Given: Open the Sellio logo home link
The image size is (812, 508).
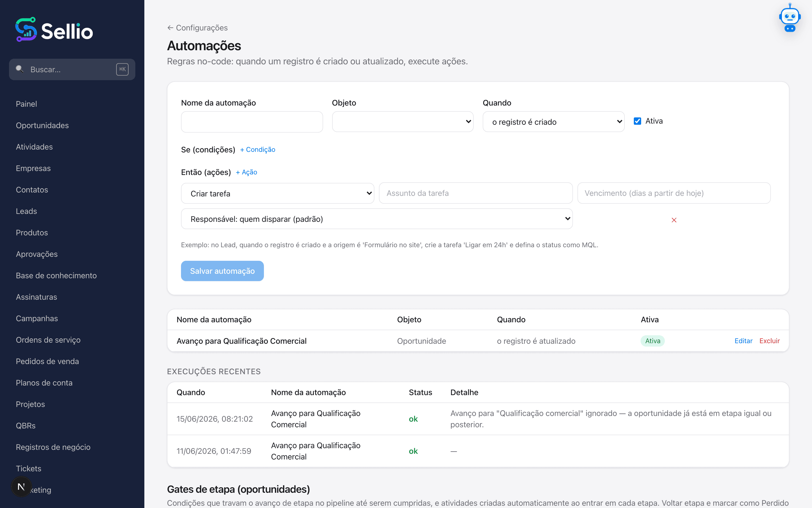Looking at the screenshot, I should click(54, 30).
